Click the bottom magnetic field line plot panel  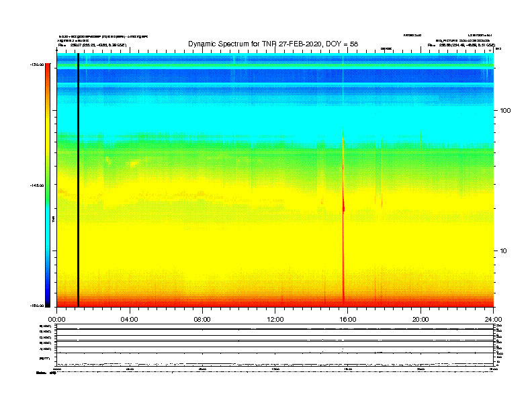tap(275, 359)
